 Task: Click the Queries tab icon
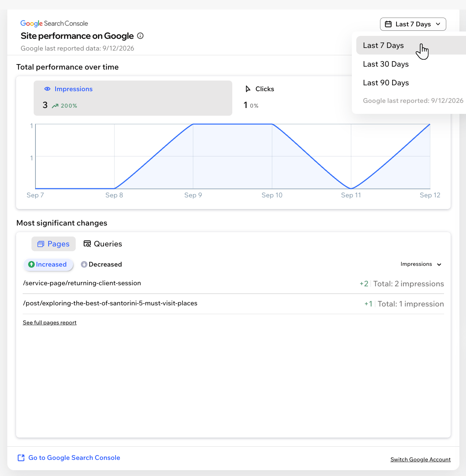(87, 244)
